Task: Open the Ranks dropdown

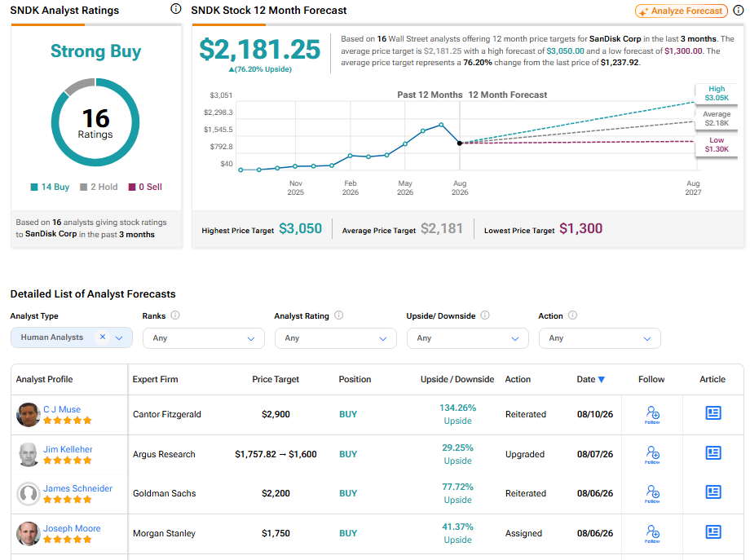Action: (x=203, y=338)
